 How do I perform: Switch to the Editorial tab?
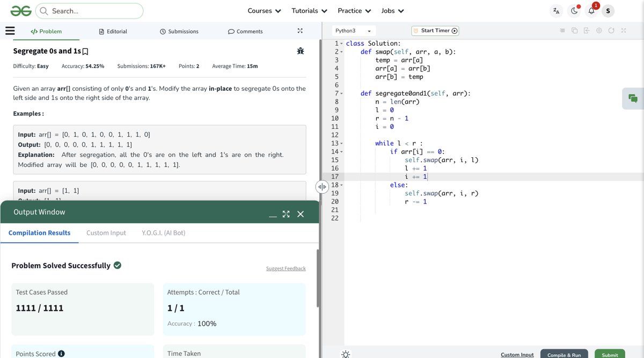coord(113,31)
